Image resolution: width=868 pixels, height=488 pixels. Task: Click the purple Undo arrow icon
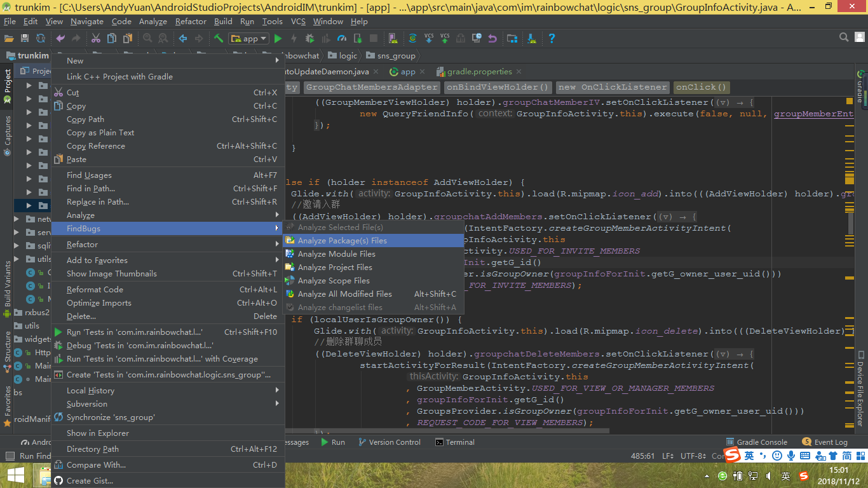[x=61, y=38]
